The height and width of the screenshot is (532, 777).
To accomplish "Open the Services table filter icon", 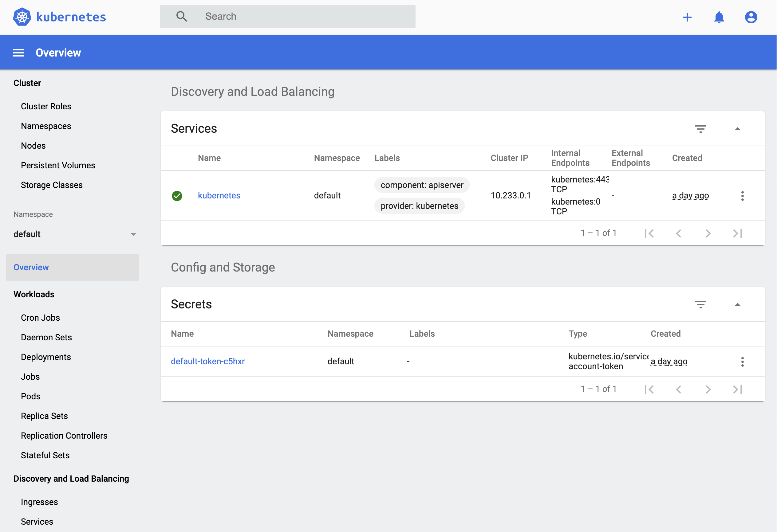I will pos(700,129).
